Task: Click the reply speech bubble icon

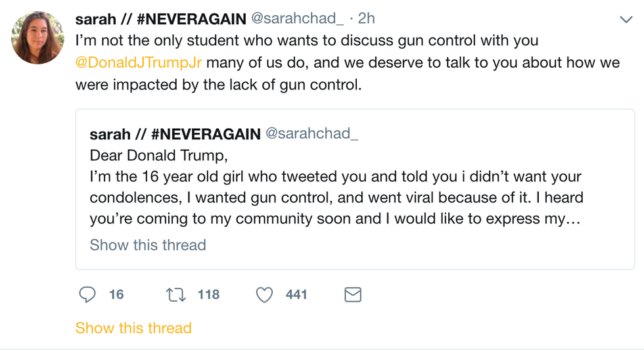Action: coord(87,294)
